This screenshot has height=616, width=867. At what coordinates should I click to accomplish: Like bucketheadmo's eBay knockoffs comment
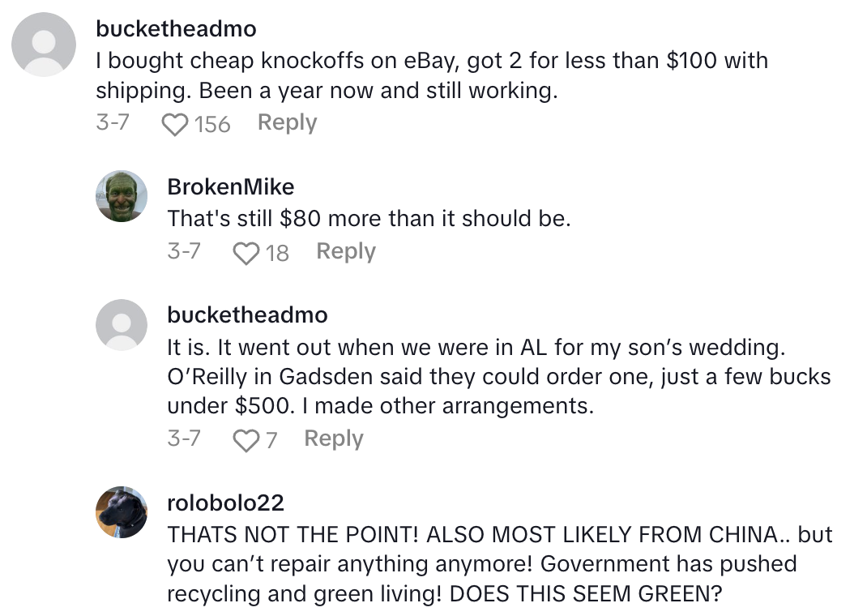[174, 124]
